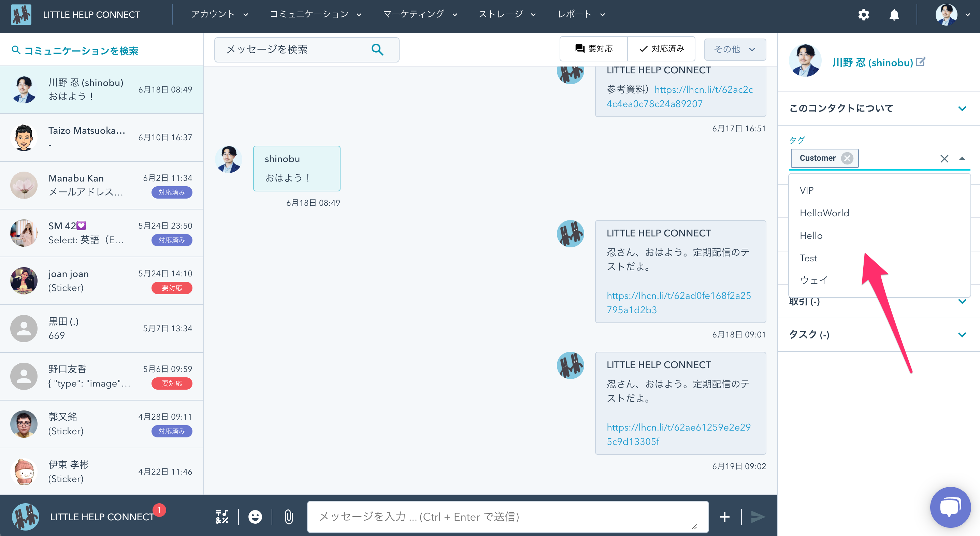Click the bot avatar beside the 6月18日 09:01 message
The width and height of the screenshot is (980, 536).
point(570,234)
